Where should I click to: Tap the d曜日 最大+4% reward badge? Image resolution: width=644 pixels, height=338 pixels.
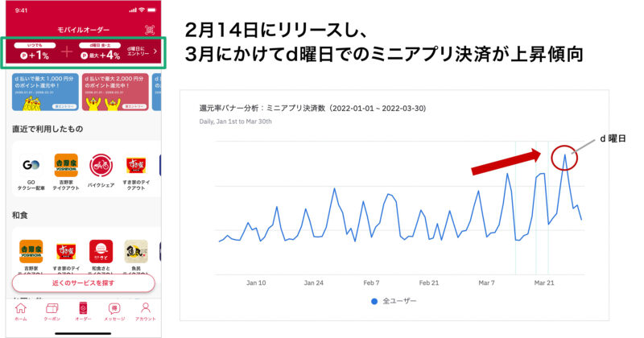(x=100, y=52)
